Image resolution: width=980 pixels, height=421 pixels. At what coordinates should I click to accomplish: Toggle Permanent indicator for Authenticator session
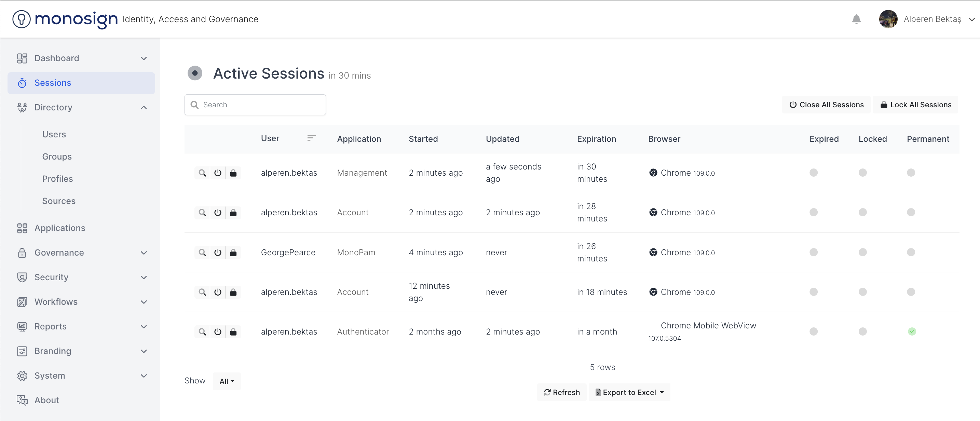click(912, 331)
